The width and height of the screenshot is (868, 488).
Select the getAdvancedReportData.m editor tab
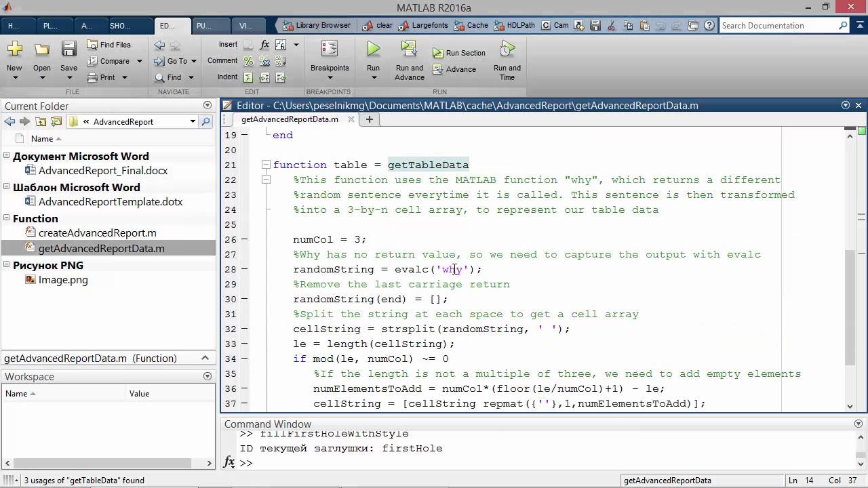pyautogui.click(x=290, y=119)
